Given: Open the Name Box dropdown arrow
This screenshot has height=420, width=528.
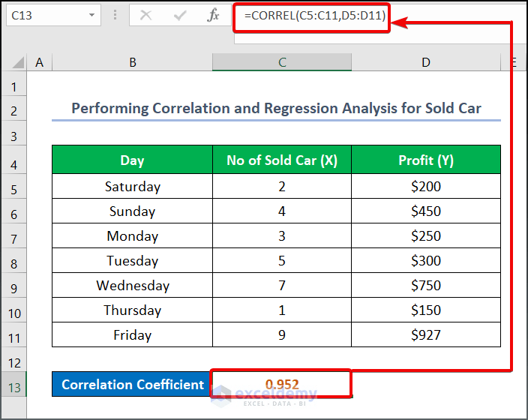Looking at the screenshot, I should click(91, 15).
